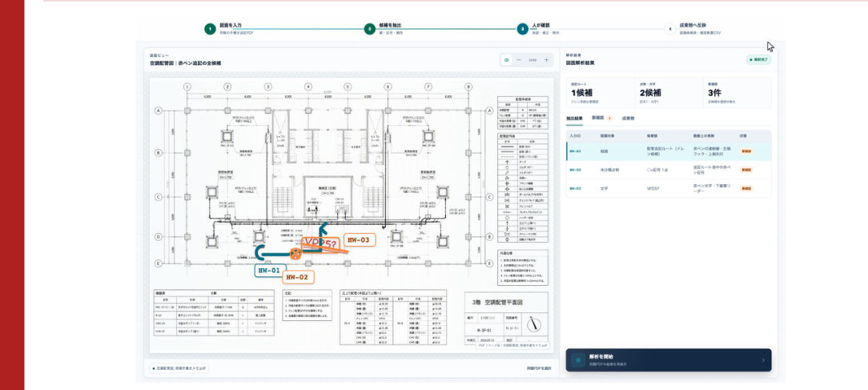The width and height of the screenshot is (868, 390).
Task: Click the attached PDF file name chip
Action: pos(179,368)
